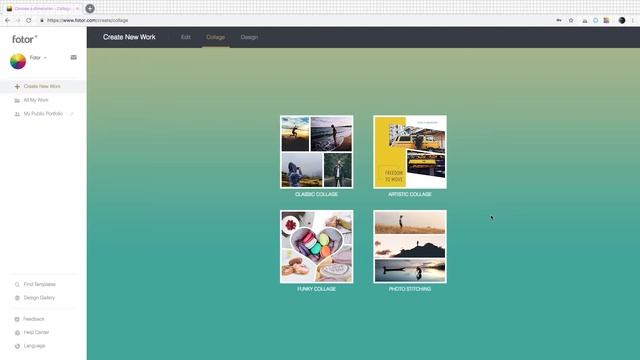
Task: Click the browser back arrow
Action: click(7, 20)
